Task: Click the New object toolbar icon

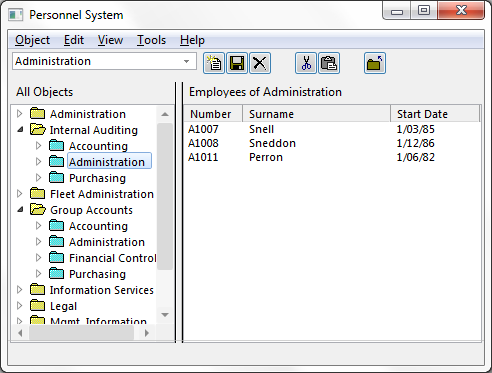Action: click(214, 63)
